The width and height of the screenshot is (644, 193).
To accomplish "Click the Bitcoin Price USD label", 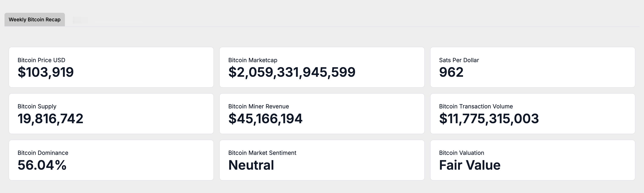I will [x=41, y=60].
